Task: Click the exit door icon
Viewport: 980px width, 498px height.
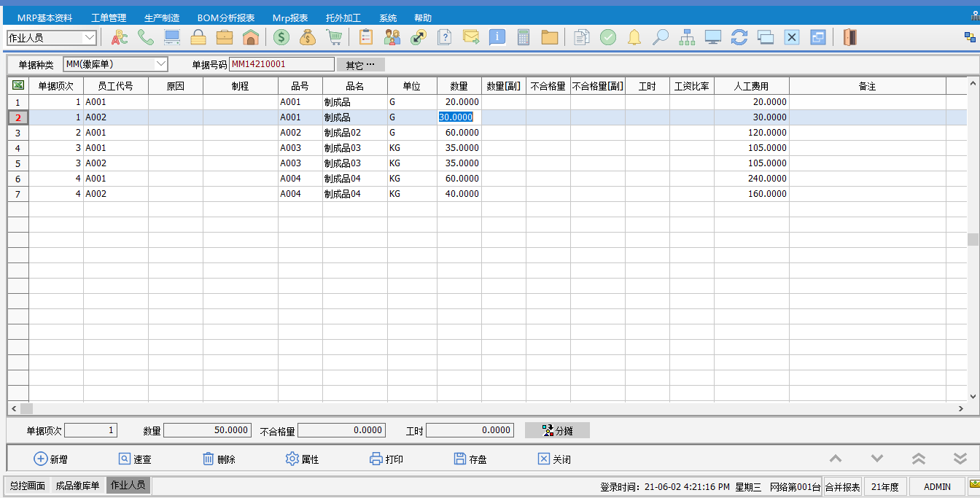Action: coord(849,37)
